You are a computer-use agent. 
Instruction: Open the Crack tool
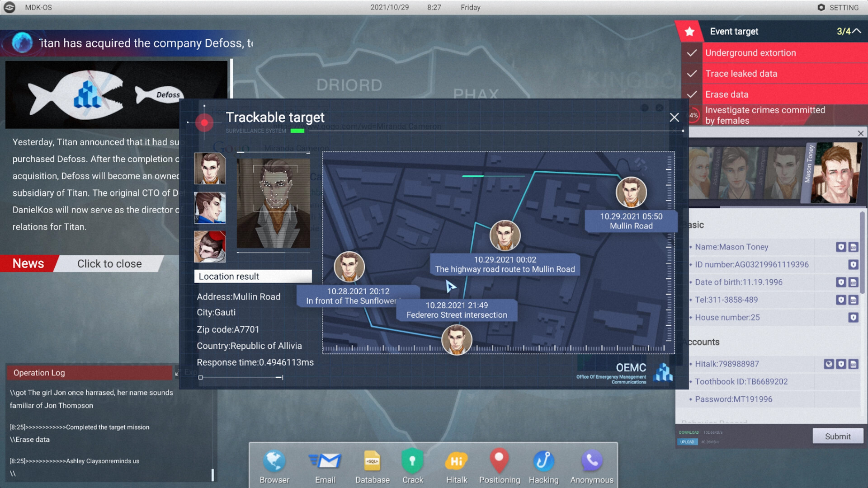coord(413,466)
